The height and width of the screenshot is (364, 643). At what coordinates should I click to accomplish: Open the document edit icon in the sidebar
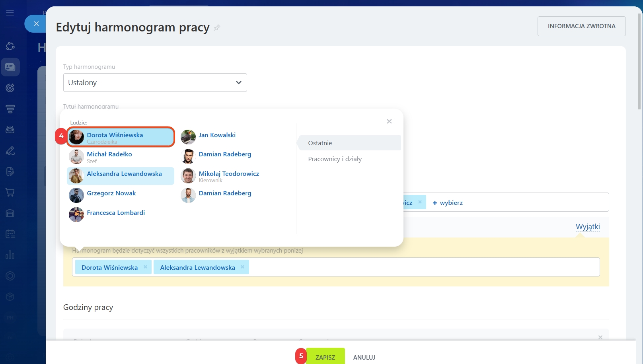[x=10, y=171]
